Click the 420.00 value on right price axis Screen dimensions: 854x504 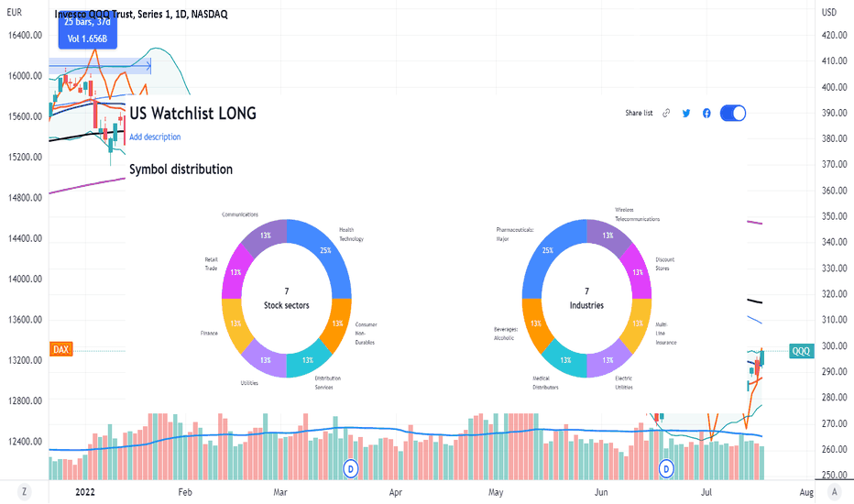pos(834,36)
